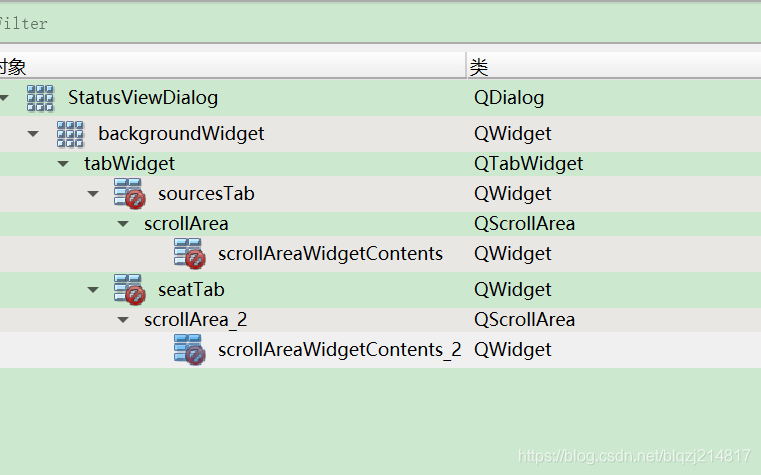Select the seatTab object name
The width and height of the screenshot is (761, 475).
[191, 290]
